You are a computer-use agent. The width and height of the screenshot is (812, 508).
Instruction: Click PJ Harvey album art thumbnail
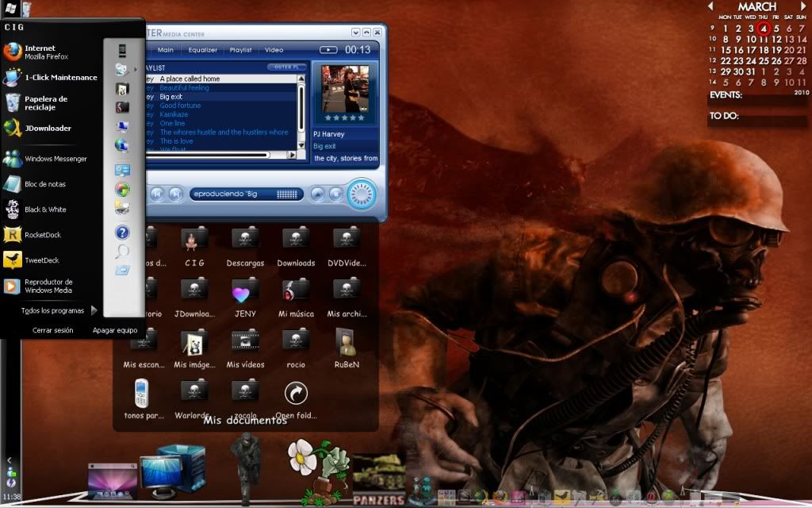(x=346, y=89)
